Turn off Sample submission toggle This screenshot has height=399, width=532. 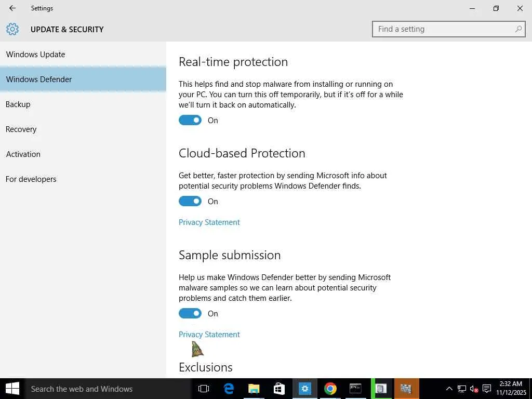pos(190,313)
